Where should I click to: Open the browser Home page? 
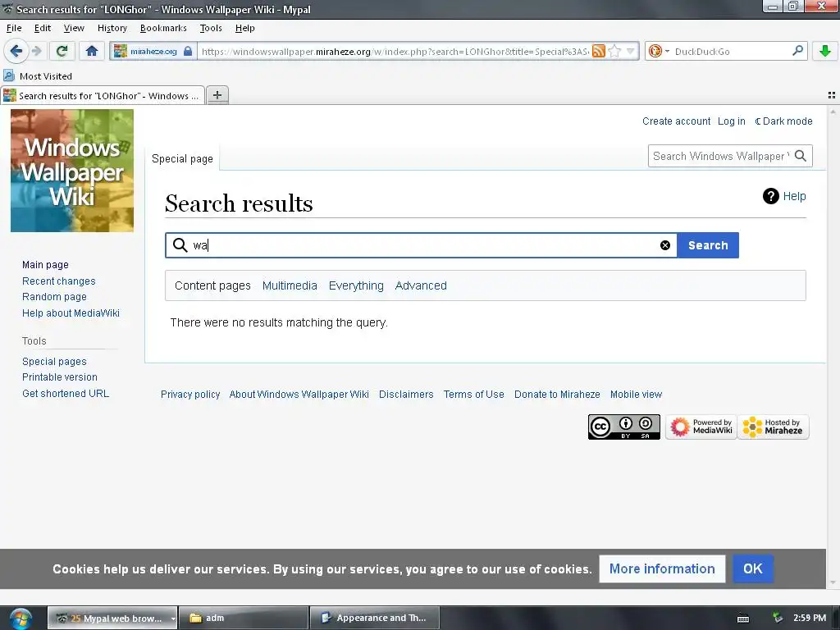click(x=92, y=52)
